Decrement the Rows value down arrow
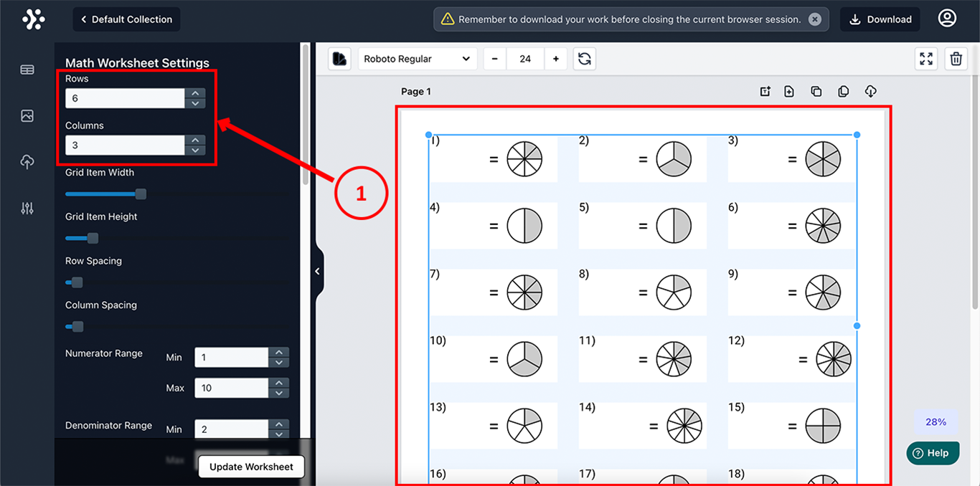This screenshot has width=980, height=486. pyautogui.click(x=195, y=103)
